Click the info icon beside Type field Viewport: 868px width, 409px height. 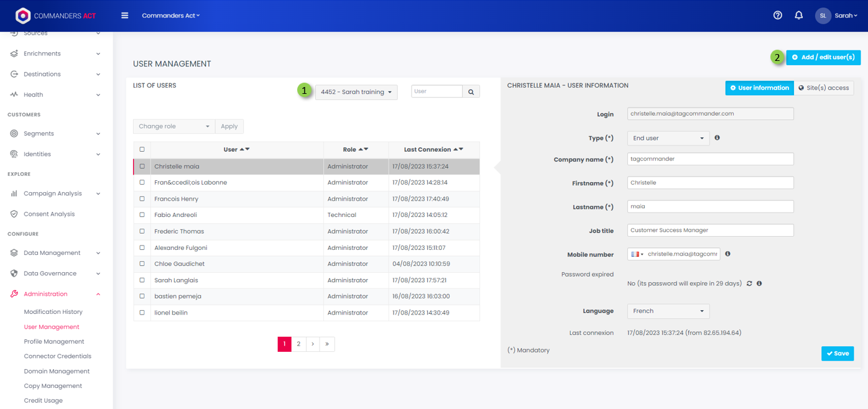pyautogui.click(x=717, y=138)
